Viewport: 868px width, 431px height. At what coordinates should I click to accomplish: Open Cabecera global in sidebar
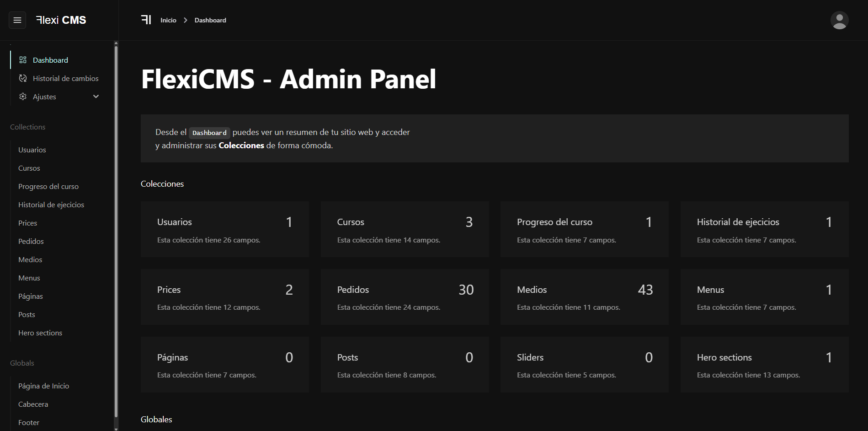[33, 404]
